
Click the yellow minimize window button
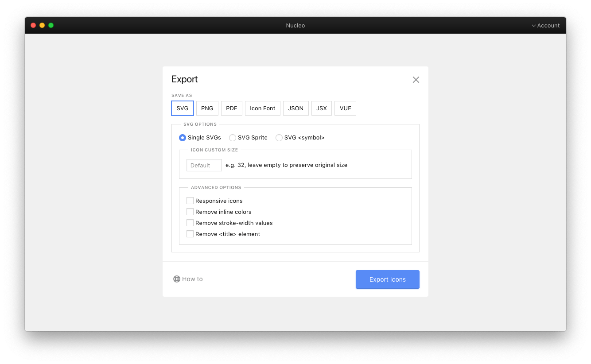tap(42, 25)
